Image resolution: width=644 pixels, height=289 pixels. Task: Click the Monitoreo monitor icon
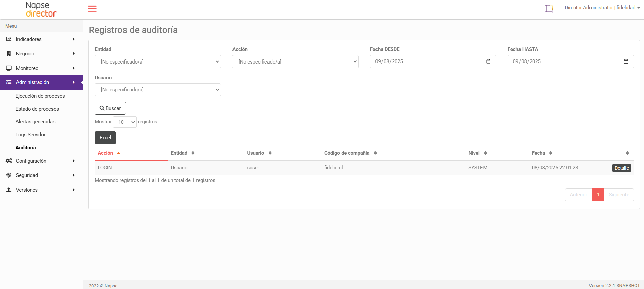tap(9, 68)
